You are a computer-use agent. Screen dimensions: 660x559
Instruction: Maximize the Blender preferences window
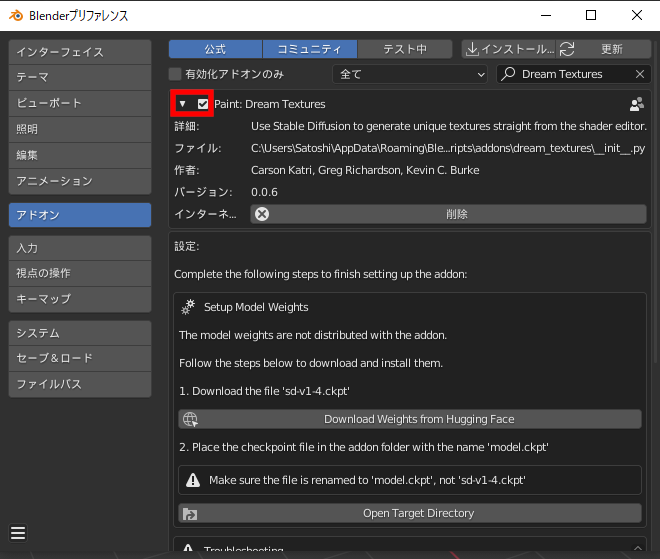pos(591,16)
